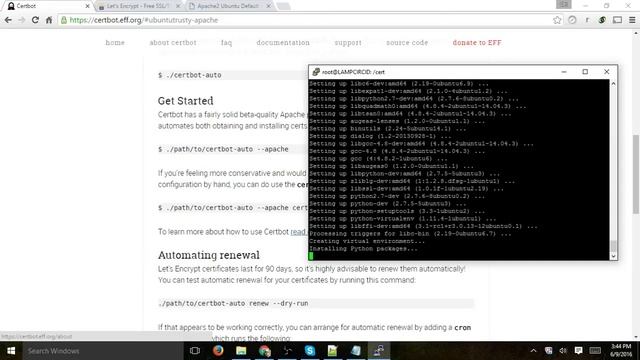
Task: Close the Certbot tab
Action: pos(87,6)
